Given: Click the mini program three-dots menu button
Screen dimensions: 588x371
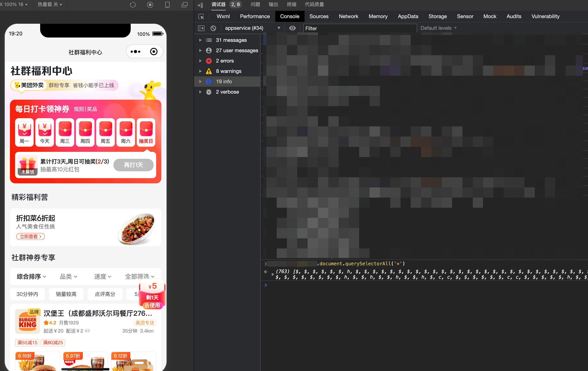Looking at the screenshot, I should pyautogui.click(x=135, y=52).
